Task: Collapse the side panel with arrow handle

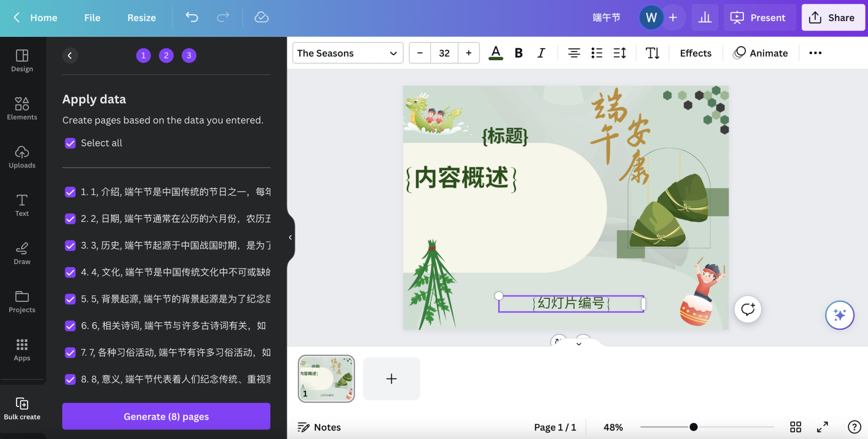Action: pyautogui.click(x=290, y=237)
